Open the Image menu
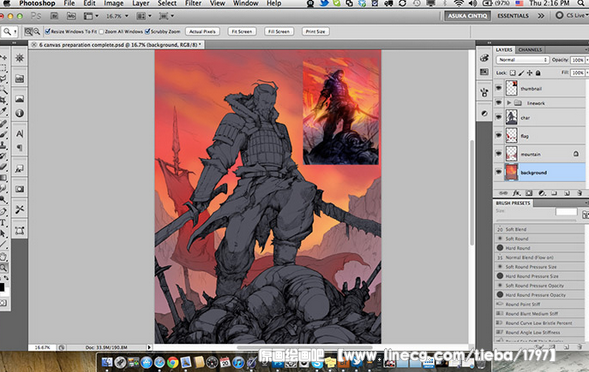Screen dimensions: 589x372 point(113,3)
